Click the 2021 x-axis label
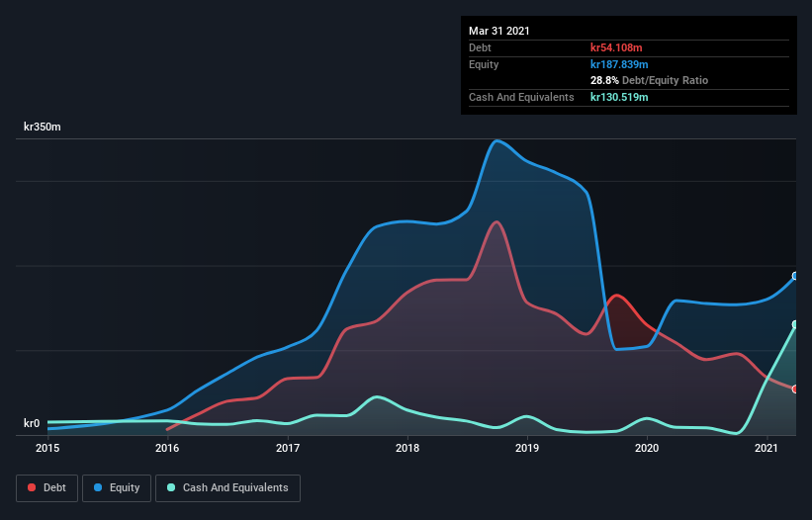 [767, 448]
